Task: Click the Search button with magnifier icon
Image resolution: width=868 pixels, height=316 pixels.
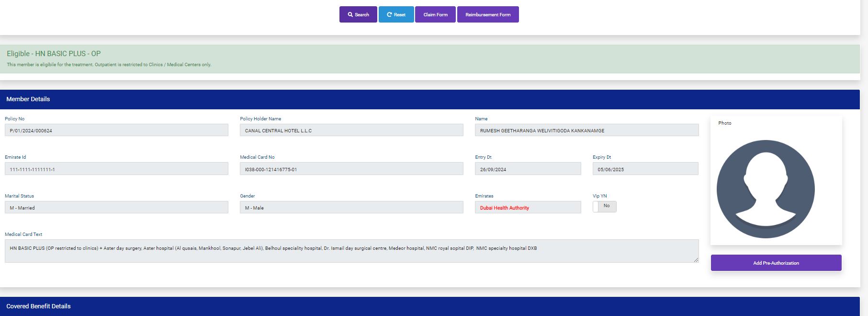Action: 358,14
